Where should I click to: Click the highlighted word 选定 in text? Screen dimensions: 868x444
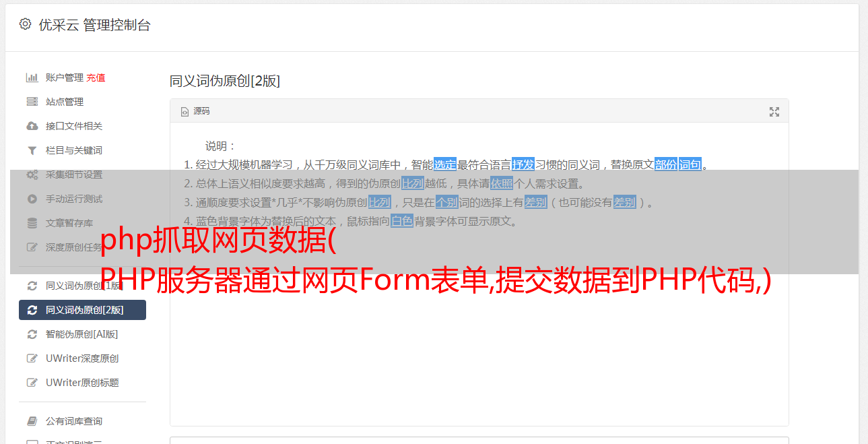(x=445, y=164)
